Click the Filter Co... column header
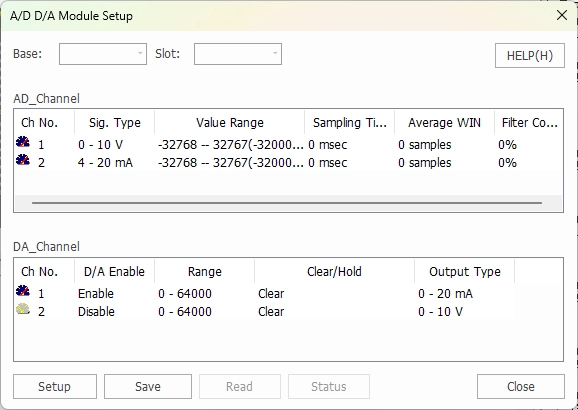The image size is (578, 410). (x=529, y=122)
